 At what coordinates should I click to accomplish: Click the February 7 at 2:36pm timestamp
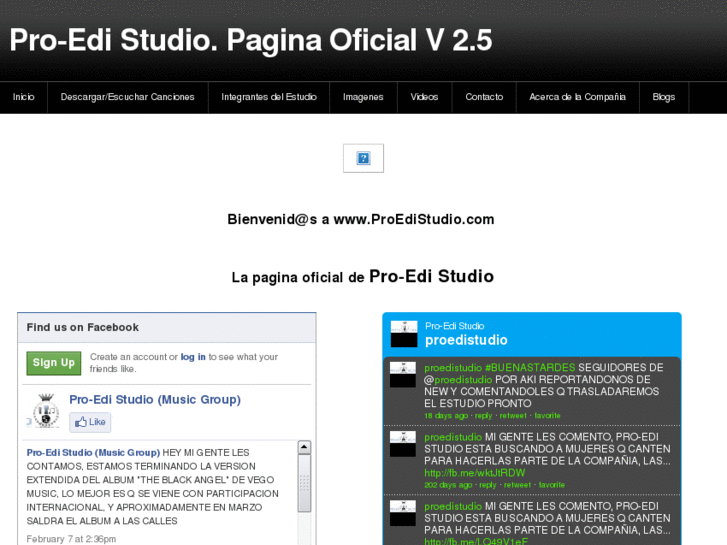[x=71, y=539]
